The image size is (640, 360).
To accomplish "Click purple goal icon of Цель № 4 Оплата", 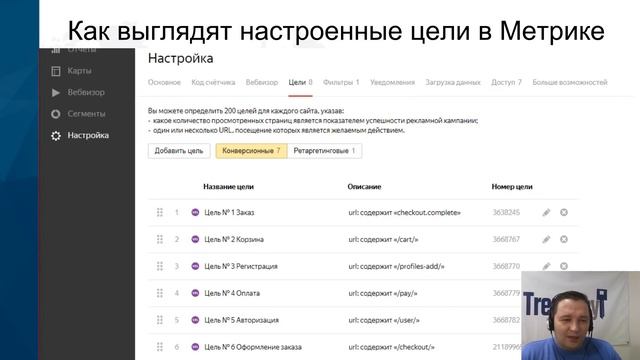I will click(195, 293).
